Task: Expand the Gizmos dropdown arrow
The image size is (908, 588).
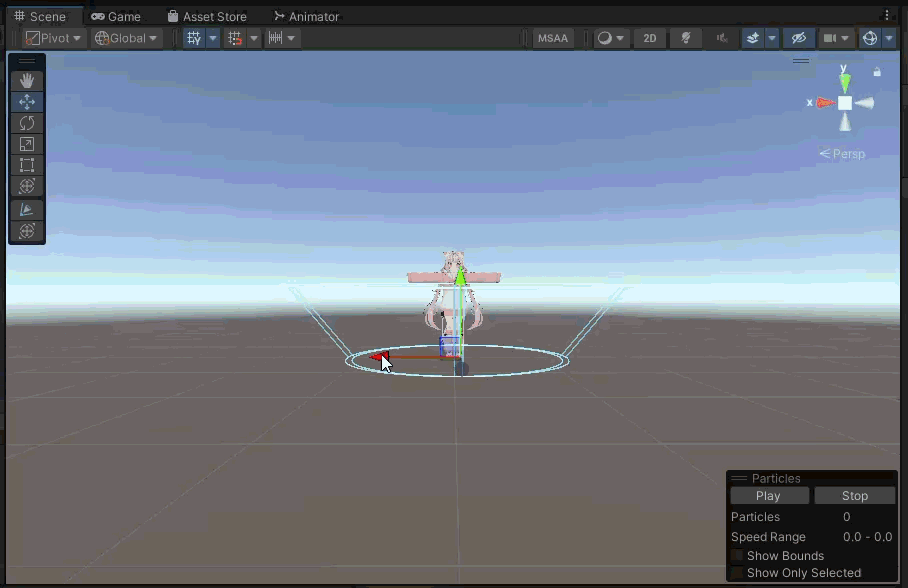Action: (889, 38)
